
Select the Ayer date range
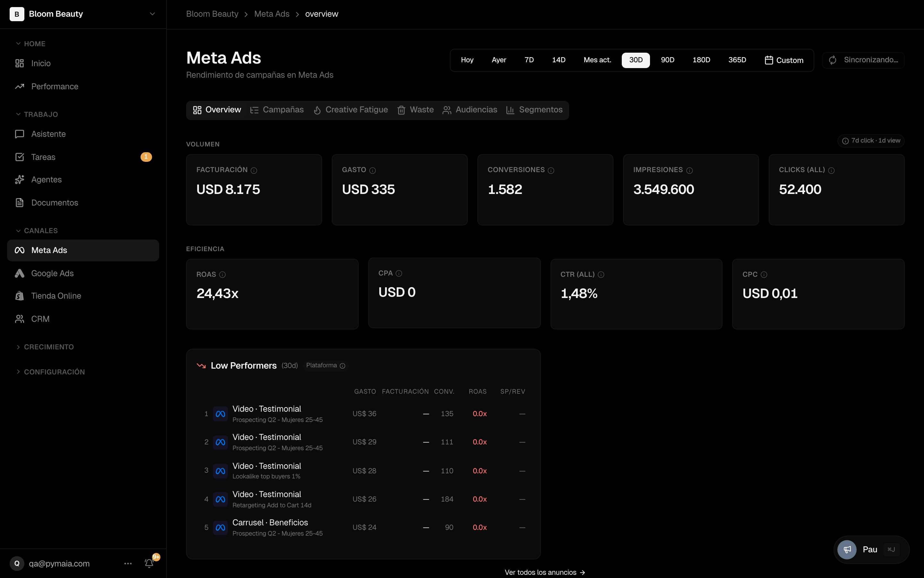pyautogui.click(x=499, y=60)
